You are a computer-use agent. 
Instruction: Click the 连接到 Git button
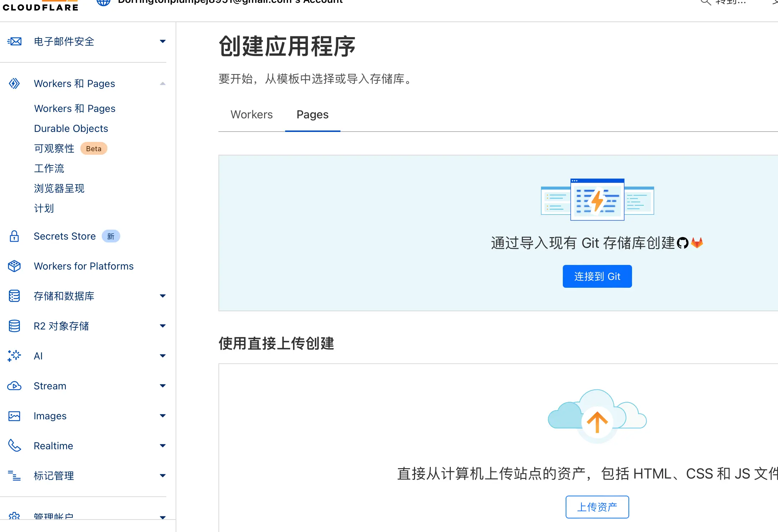pyautogui.click(x=597, y=276)
